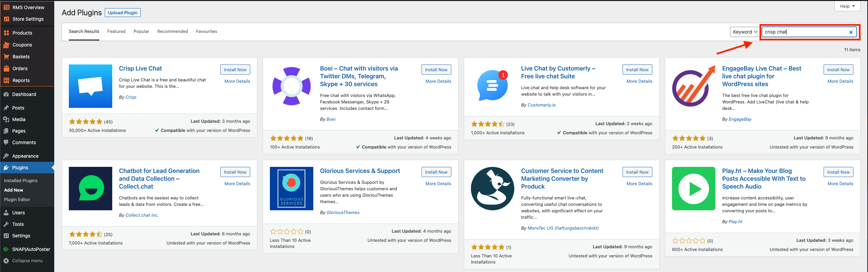Install the Boei chat plugin
The width and height of the screenshot is (868, 272).
coord(436,70)
